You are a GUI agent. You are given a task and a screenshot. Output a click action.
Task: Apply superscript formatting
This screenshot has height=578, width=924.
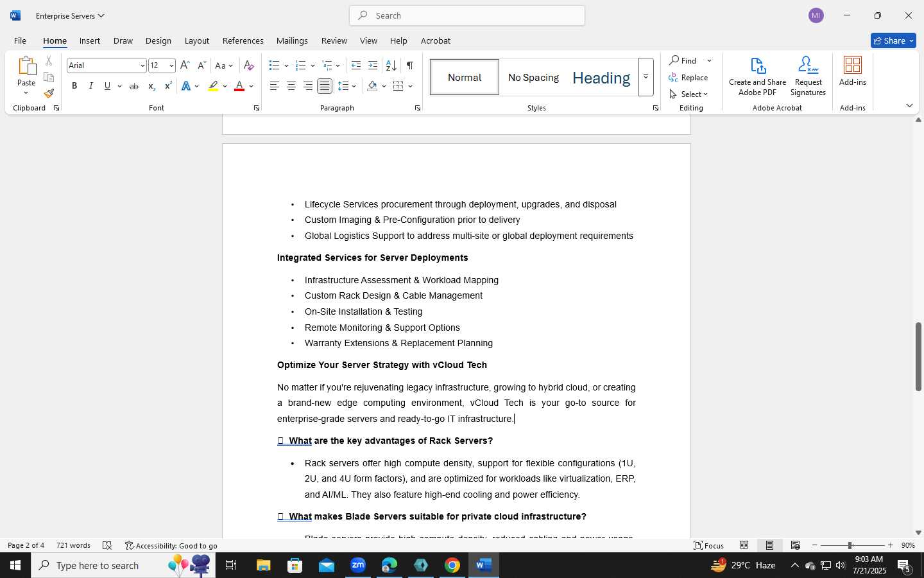(x=168, y=86)
